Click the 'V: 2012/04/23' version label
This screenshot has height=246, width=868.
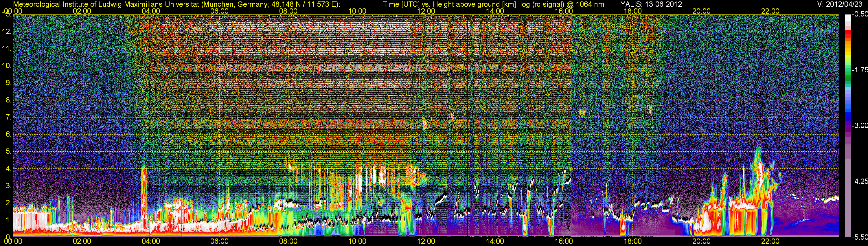[840, 4]
